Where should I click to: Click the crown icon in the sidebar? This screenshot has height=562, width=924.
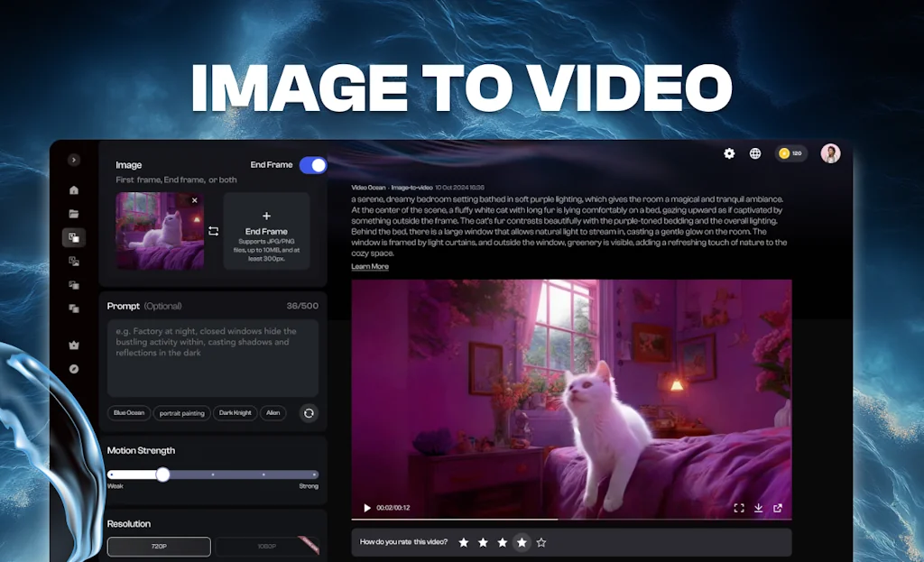[74, 345]
